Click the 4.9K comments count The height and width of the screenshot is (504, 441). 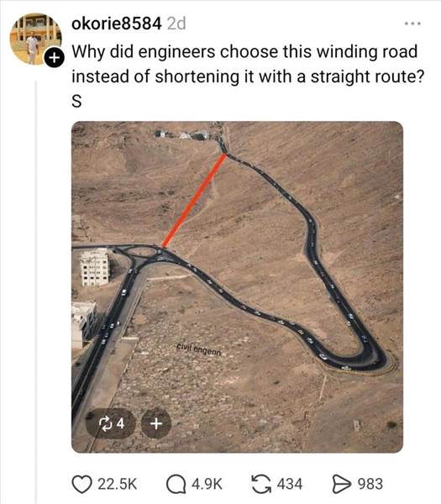coord(207,485)
